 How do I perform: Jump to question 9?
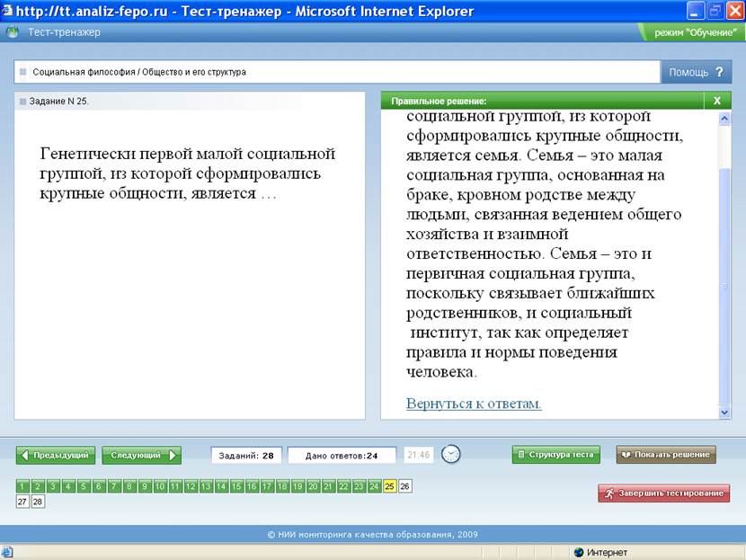click(145, 486)
